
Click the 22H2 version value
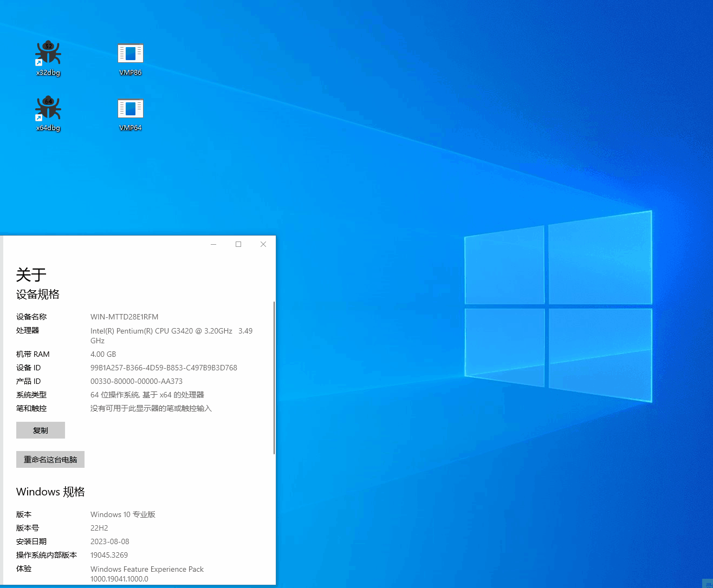[99, 528]
